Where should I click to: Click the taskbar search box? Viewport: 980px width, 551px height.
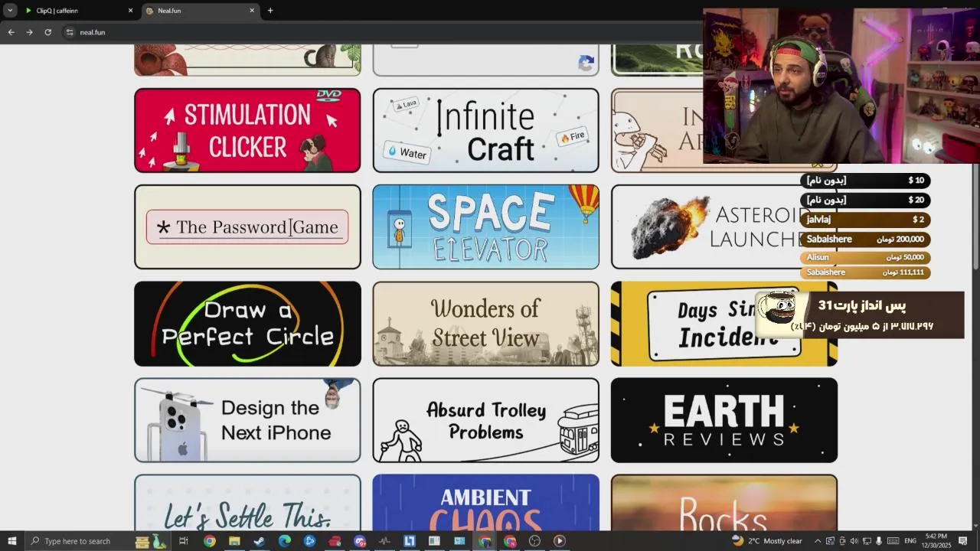tap(100, 541)
